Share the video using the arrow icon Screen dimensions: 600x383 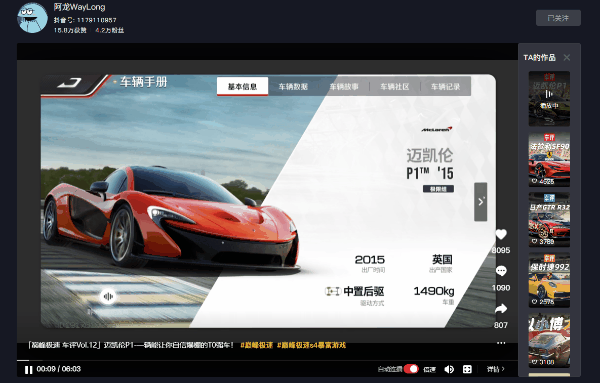coord(501,308)
